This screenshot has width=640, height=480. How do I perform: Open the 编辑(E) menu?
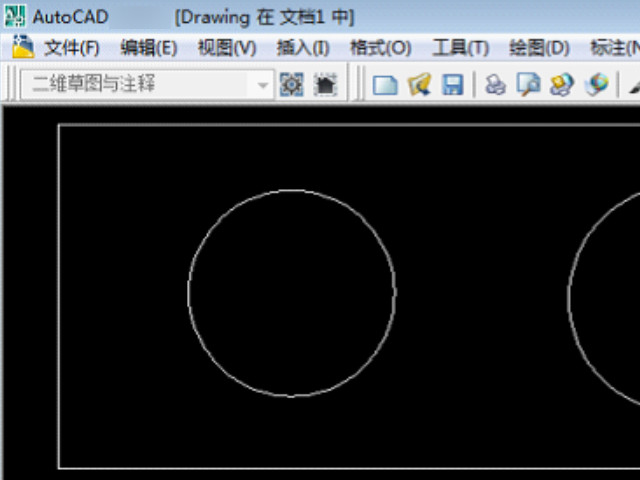pos(149,48)
